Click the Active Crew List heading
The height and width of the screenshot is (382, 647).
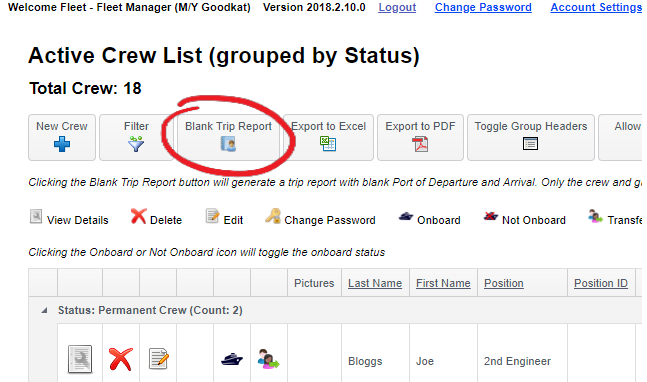point(224,55)
